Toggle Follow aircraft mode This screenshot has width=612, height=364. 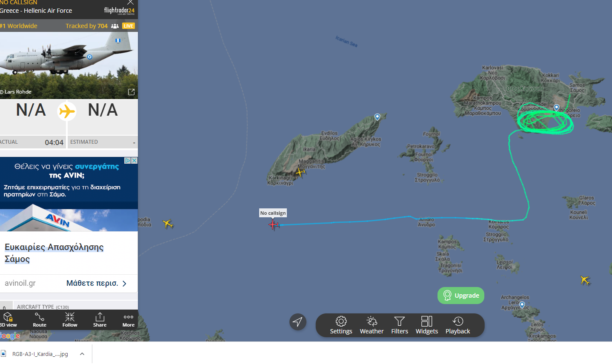tap(70, 320)
